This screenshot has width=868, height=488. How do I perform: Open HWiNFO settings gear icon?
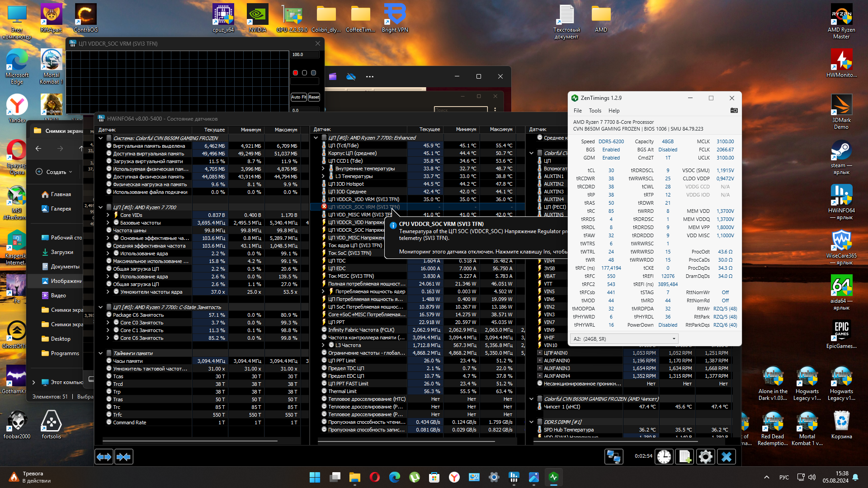pos(705,457)
